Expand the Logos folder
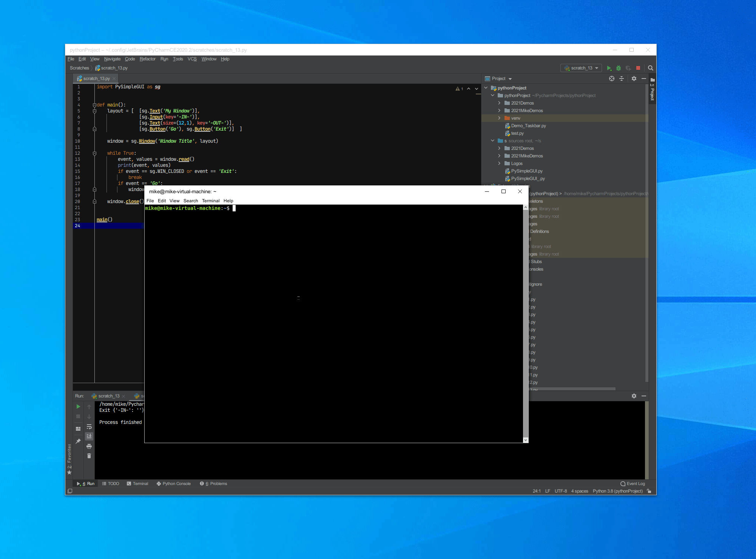 [x=499, y=163]
